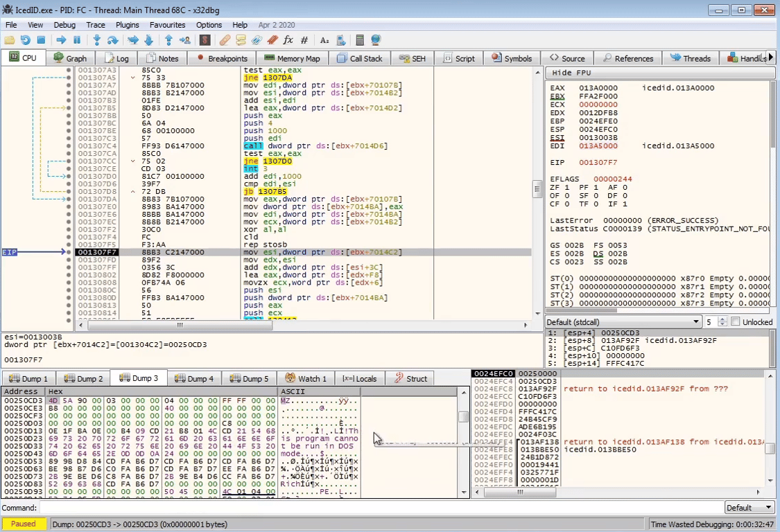Open the Default dropdown beside Command bar

[x=749, y=508]
